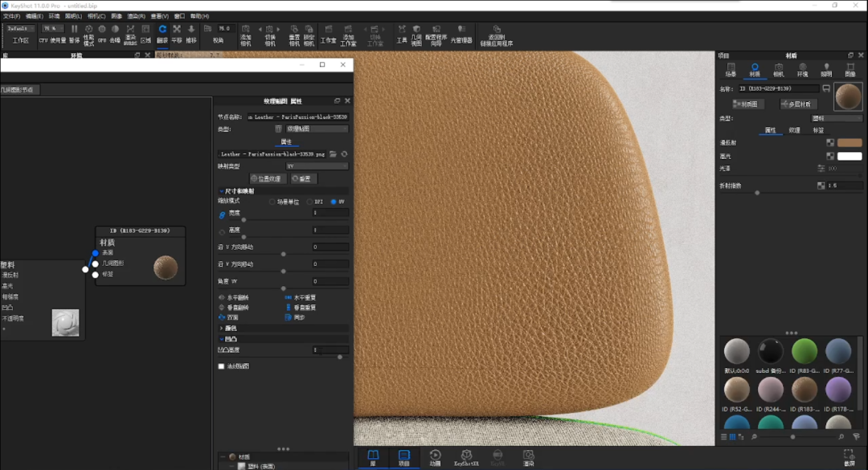Toggle GPU rendering mode
The width and height of the screenshot is (868, 470).
(102, 34)
